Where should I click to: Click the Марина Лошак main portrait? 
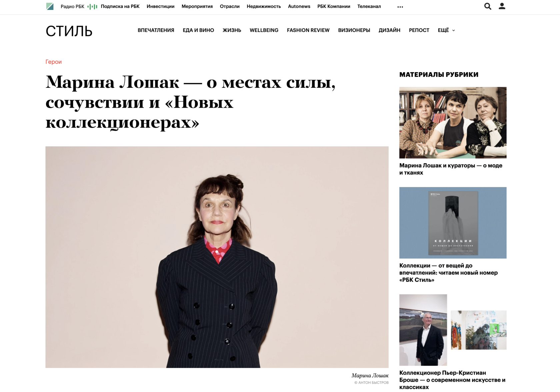pyautogui.click(x=217, y=257)
